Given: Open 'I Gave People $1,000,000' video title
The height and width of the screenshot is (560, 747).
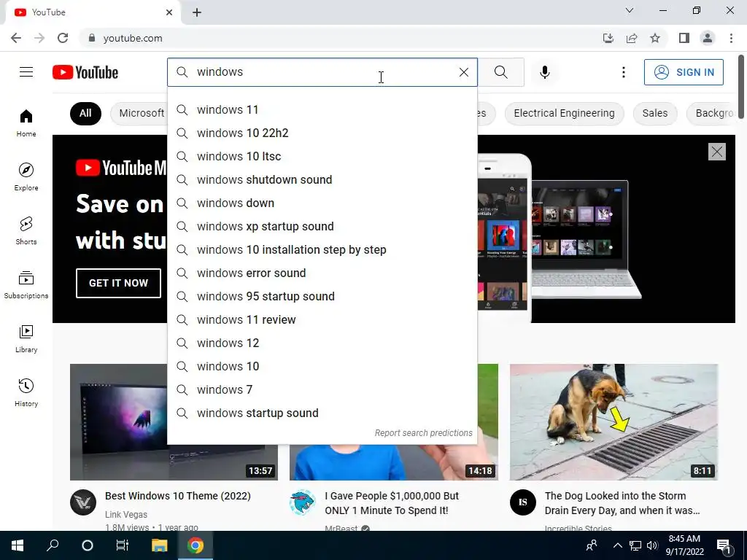Looking at the screenshot, I should (x=392, y=503).
